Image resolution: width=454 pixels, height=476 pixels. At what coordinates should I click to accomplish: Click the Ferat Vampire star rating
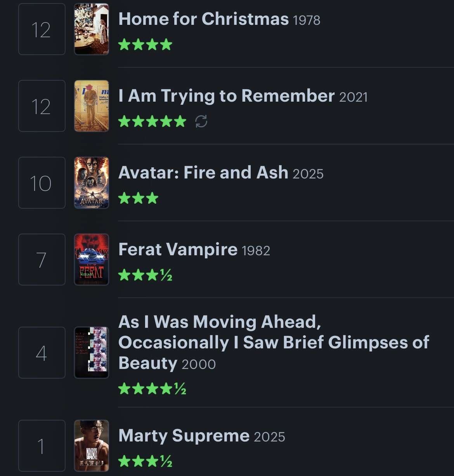145,275
